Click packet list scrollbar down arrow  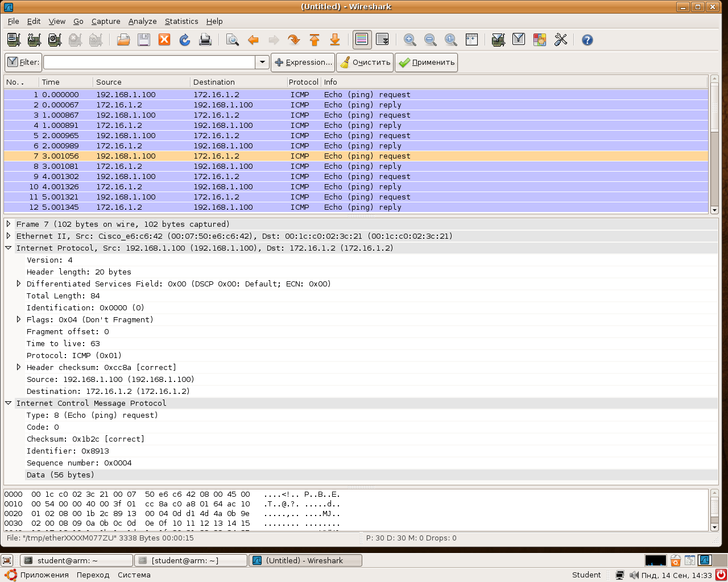click(x=715, y=210)
